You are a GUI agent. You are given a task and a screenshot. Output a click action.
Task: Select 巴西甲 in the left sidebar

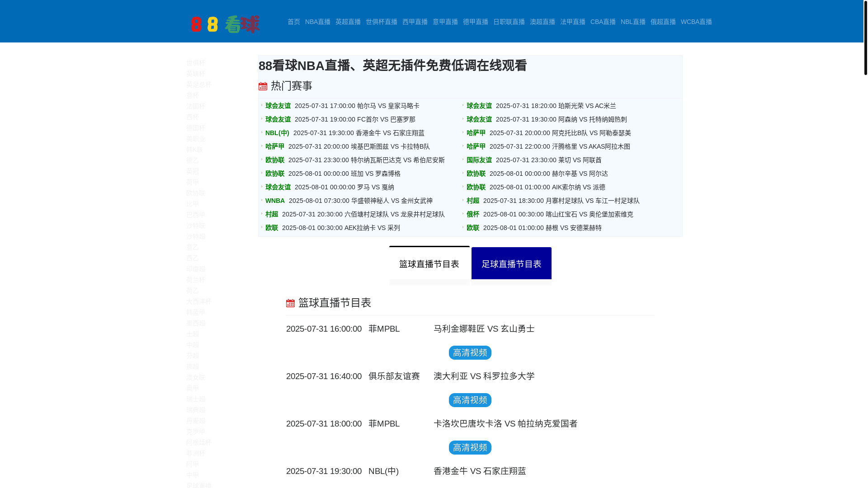click(196, 215)
